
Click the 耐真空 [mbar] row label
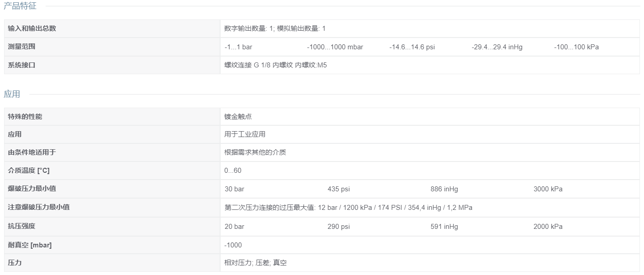tap(30, 245)
